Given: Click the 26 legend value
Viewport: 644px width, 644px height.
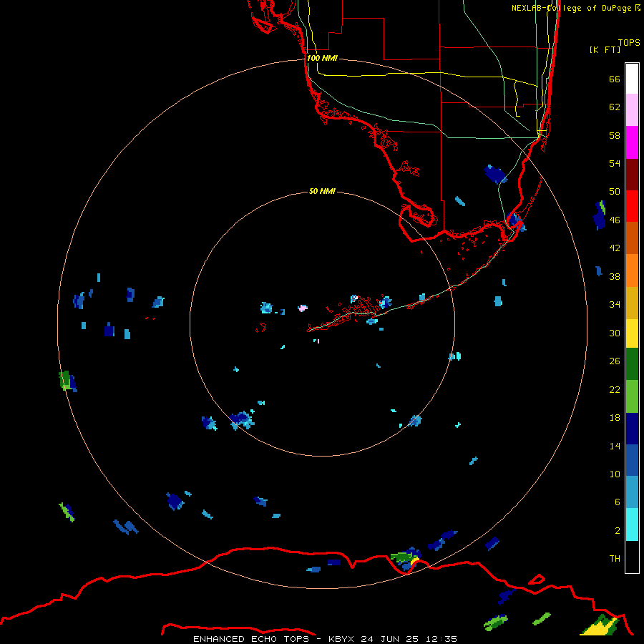Looking at the screenshot, I should click(x=615, y=361).
